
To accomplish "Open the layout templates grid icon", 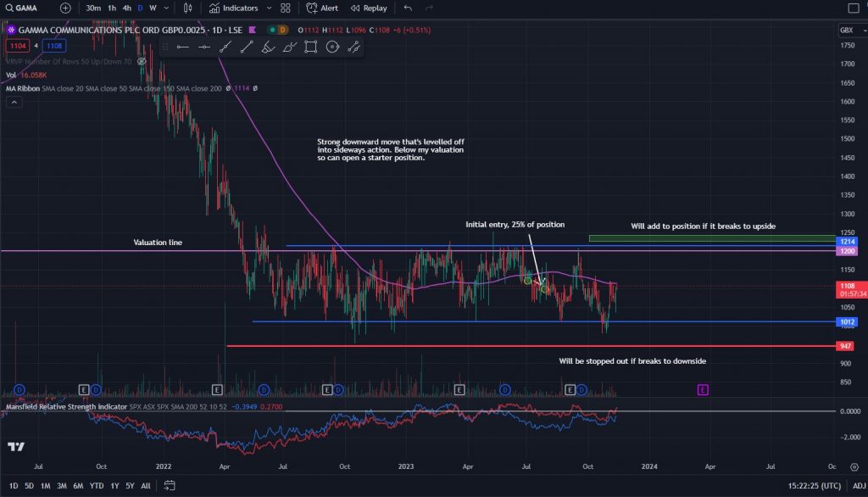I will 286,8.
